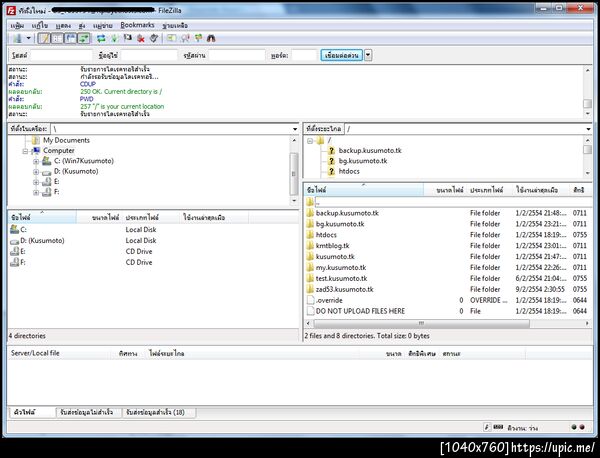Open the third menu (View) in menu bar
The width and height of the screenshot is (600, 458).
click(63, 26)
